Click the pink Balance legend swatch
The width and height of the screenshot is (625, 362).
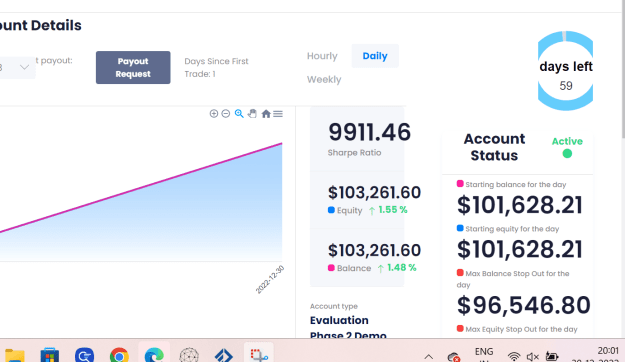click(x=331, y=268)
